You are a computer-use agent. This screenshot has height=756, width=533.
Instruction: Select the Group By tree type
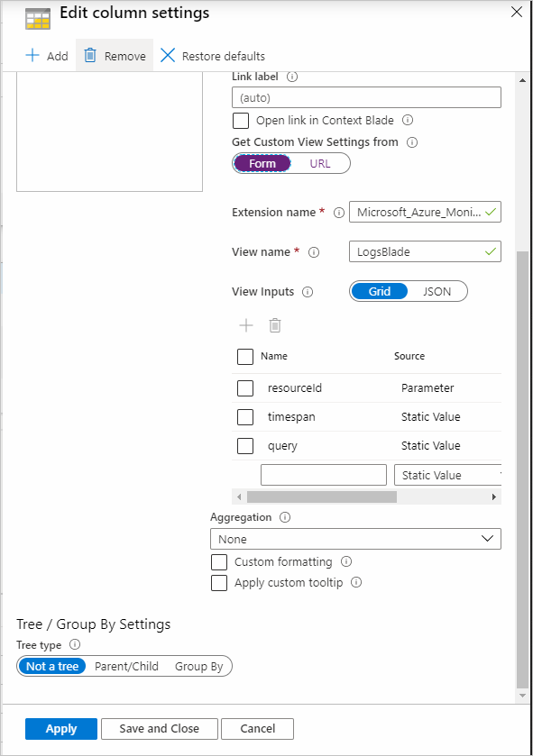coord(198,666)
